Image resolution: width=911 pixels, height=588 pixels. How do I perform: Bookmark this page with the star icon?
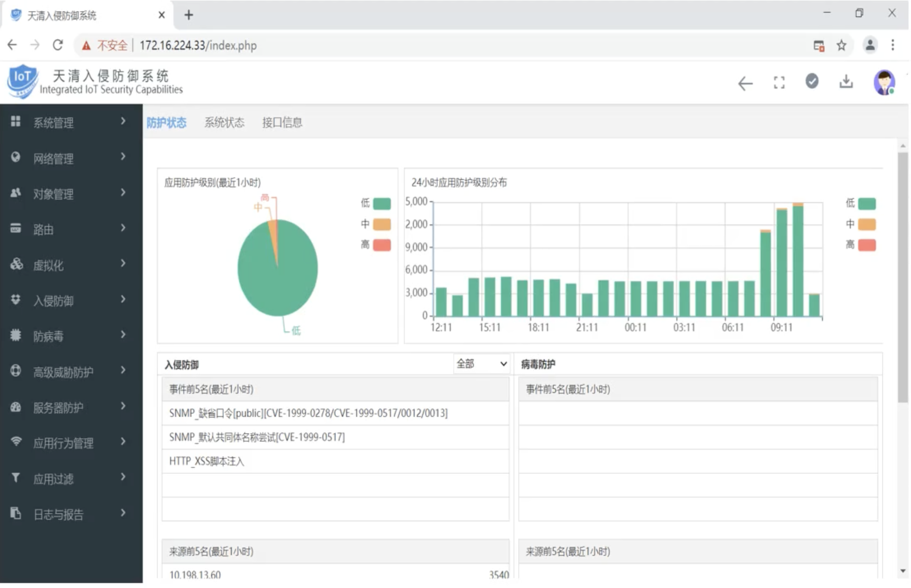pyautogui.click(x=841, y=46)
